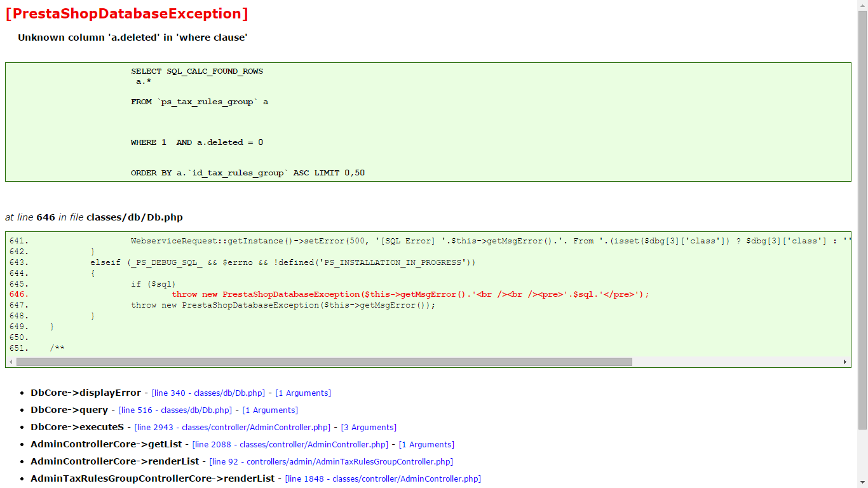
Task: Click the code box scroll-left arrow
Action: pos(11,362)
